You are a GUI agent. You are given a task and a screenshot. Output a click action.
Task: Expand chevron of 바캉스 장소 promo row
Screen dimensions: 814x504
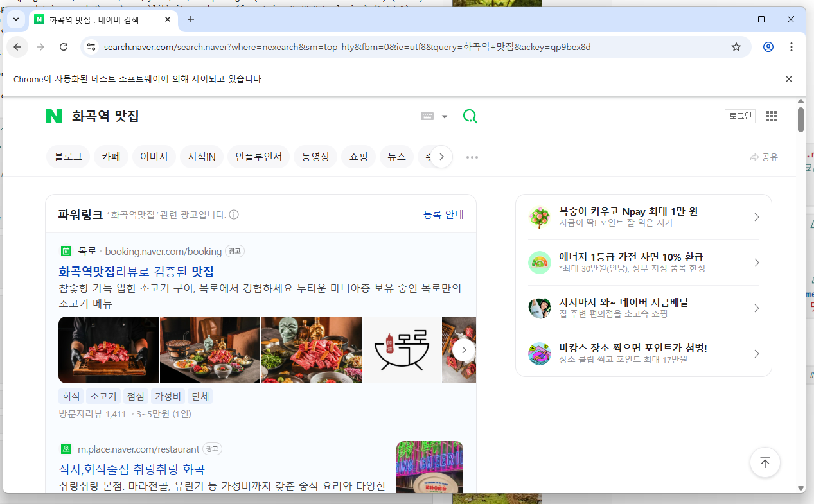[x=756, y=354]
